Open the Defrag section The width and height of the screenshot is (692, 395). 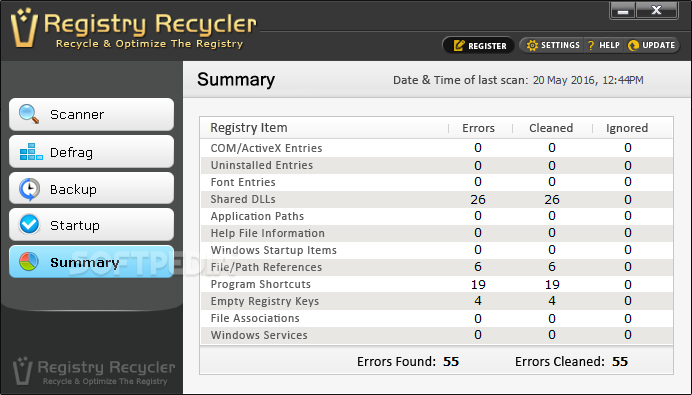(x=91, y=152)
